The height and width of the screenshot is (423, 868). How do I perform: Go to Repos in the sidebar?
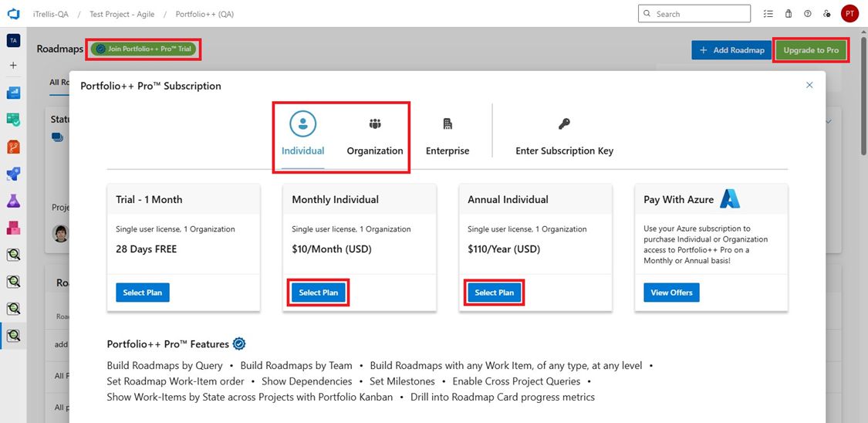coord(13,147)
